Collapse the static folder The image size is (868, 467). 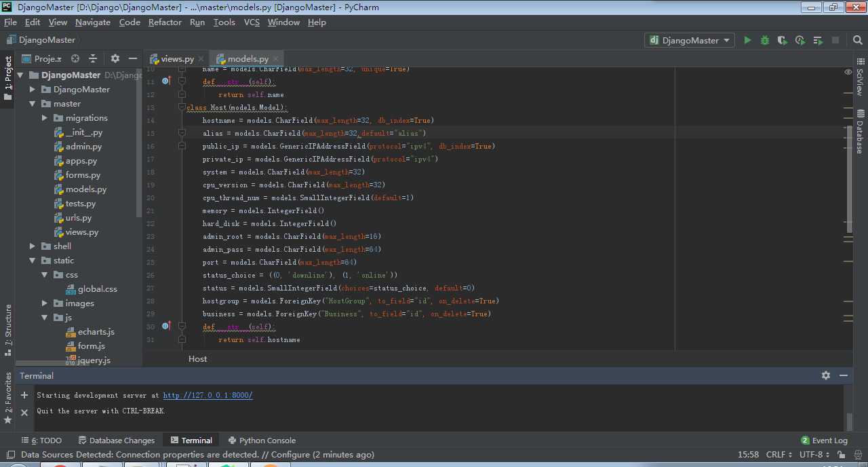point(33,261)
